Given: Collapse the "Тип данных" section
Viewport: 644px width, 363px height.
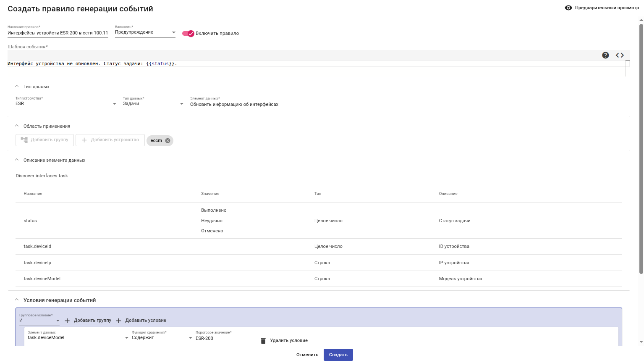Looking at the screenshot, I should [17, 86].
